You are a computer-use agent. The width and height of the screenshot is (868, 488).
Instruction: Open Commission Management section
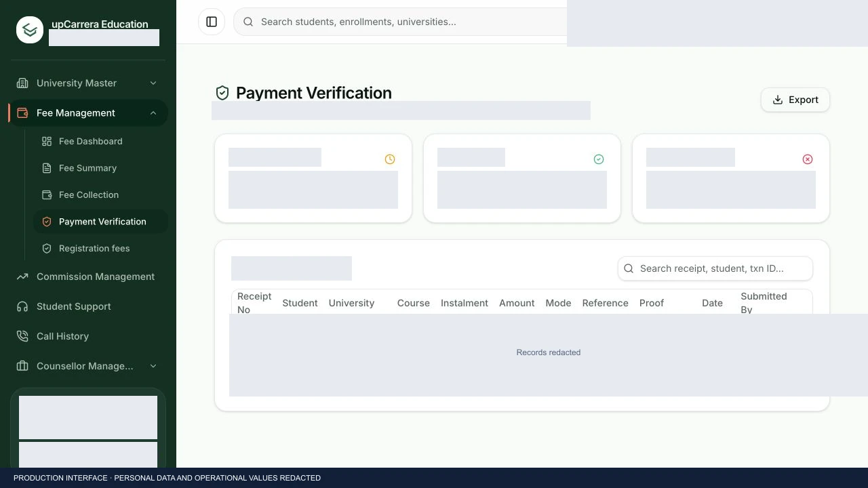point(88,277)
